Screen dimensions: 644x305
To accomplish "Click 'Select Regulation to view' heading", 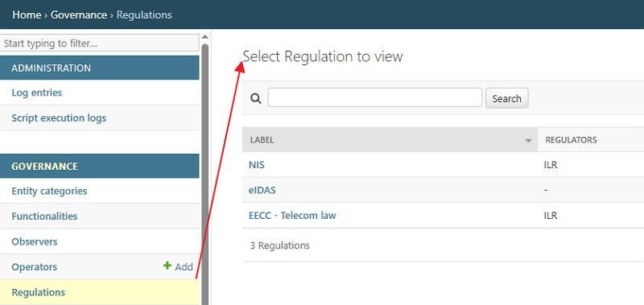I will click(x=323, y=56).
